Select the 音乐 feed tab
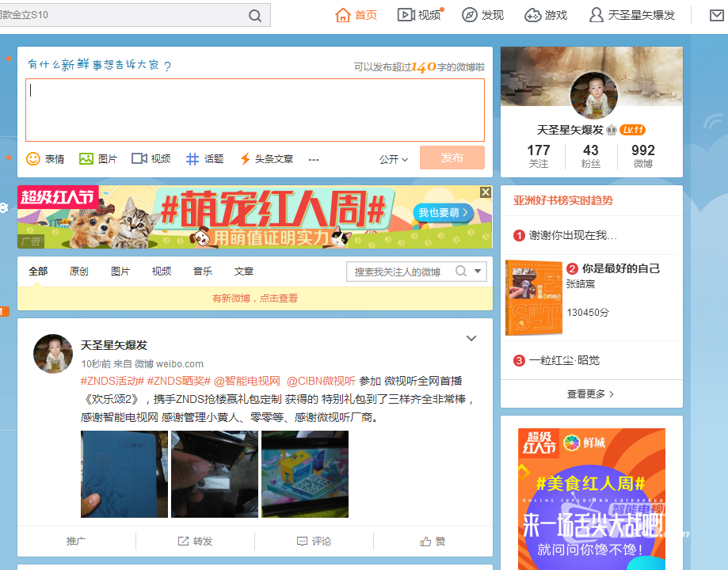Screen dimensions: 728x570 203,271
